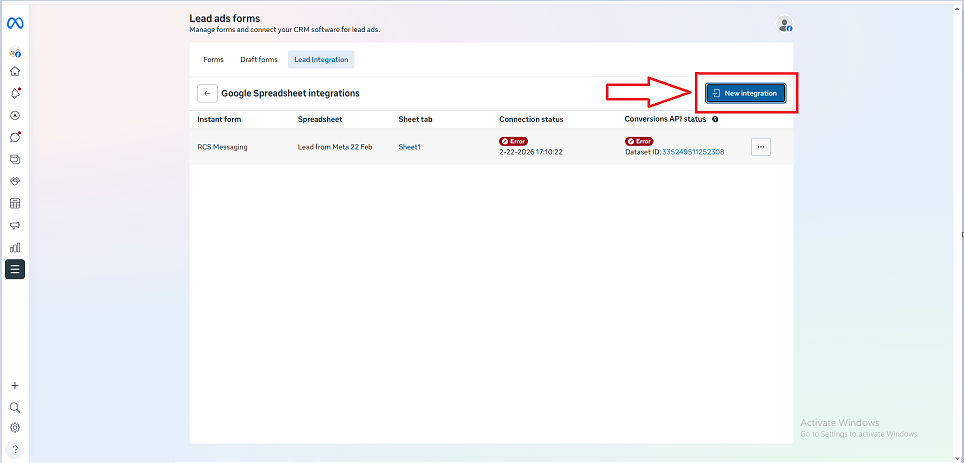Open the settings gear icon
Image resolution: width=964 pixels, height=463 pixels.
click(x=15, y=428)
